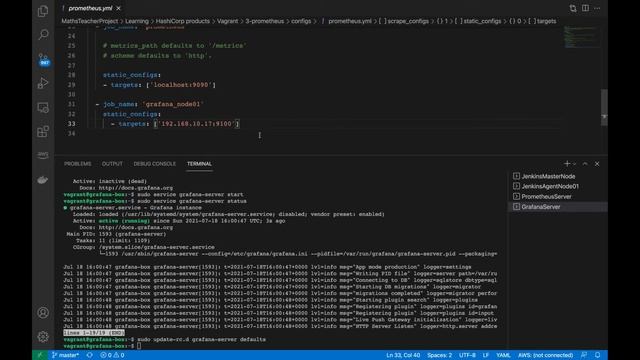The width and height of the screenshot is (640, 360).
Task: Open the Explorer view in activity bar
Action: [43, 11]
